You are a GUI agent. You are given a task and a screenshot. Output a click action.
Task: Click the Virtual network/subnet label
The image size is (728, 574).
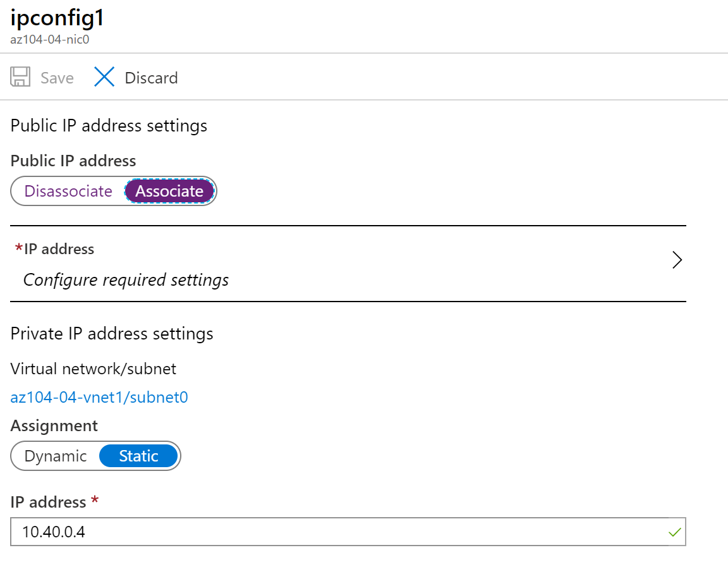click(92, 368)
